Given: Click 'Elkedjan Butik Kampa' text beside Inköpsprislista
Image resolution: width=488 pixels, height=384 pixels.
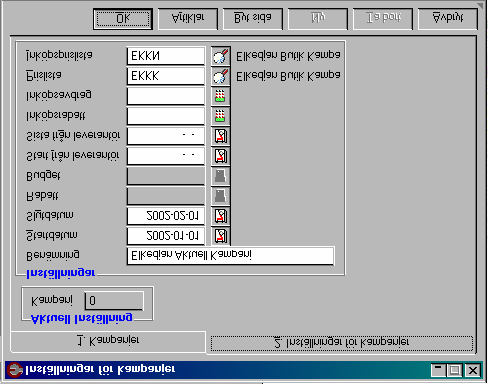Looking at the screenshot, I should click(288, 56).
